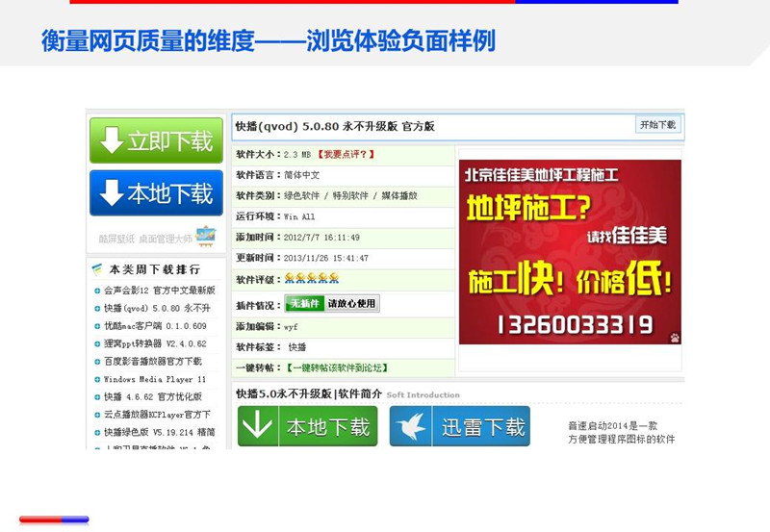This screenshot has height=532, width=770.
Task: Click the red 地坪施工 advertisement banner
Action: (x=570, y=252)
